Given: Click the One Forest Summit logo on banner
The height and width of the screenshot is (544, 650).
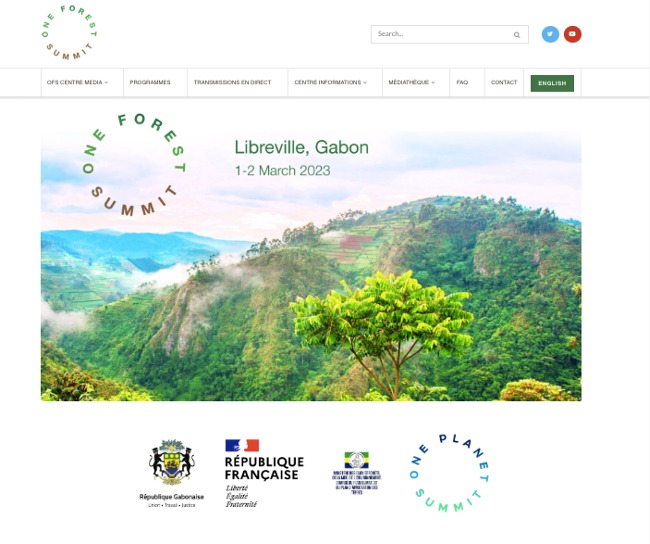Looking at the screenshot, I should pos(134,165).
